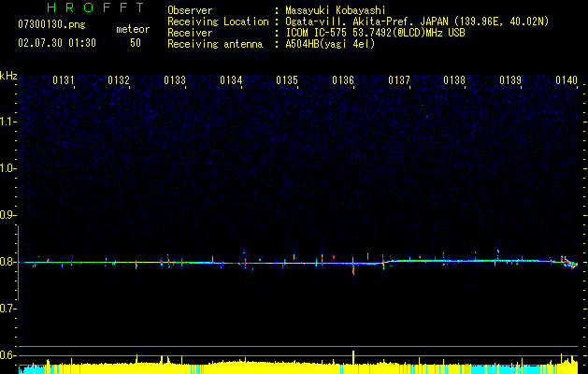Click the meteor count value 50
Viewport: 588px width, 374px height.
tap(136, 43)
